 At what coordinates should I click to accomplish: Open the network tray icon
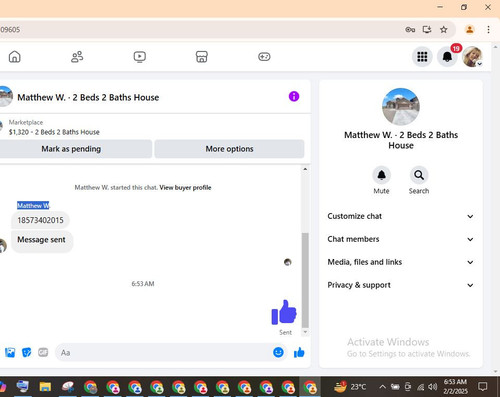421,387
